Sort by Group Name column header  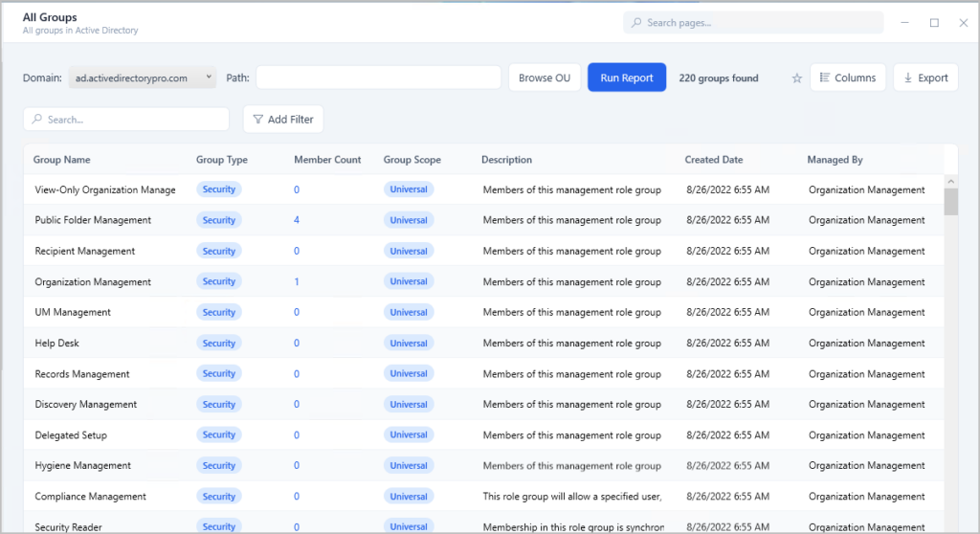click(62, 160)
